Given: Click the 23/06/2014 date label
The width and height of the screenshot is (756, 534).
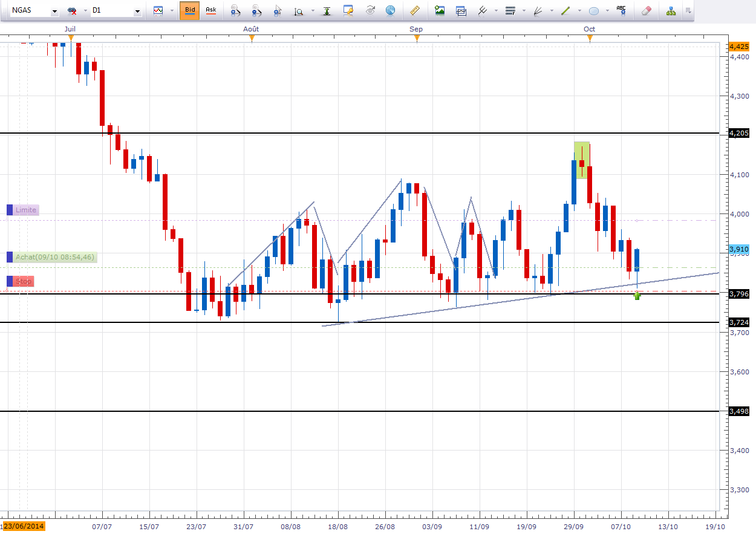Looking at the screenshot, I should [24, 527].
